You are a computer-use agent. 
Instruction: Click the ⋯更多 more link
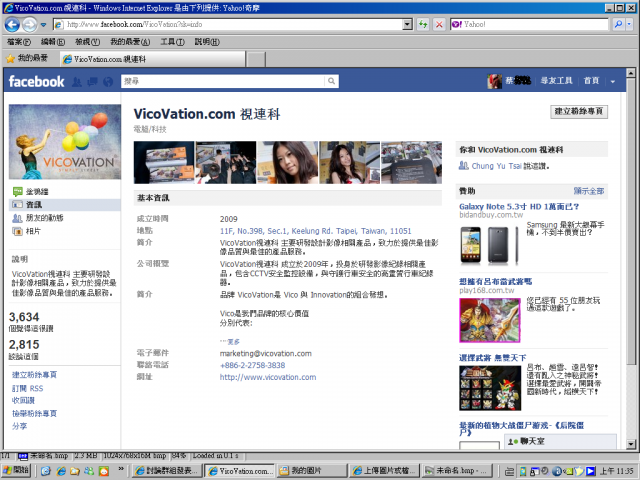230,342
